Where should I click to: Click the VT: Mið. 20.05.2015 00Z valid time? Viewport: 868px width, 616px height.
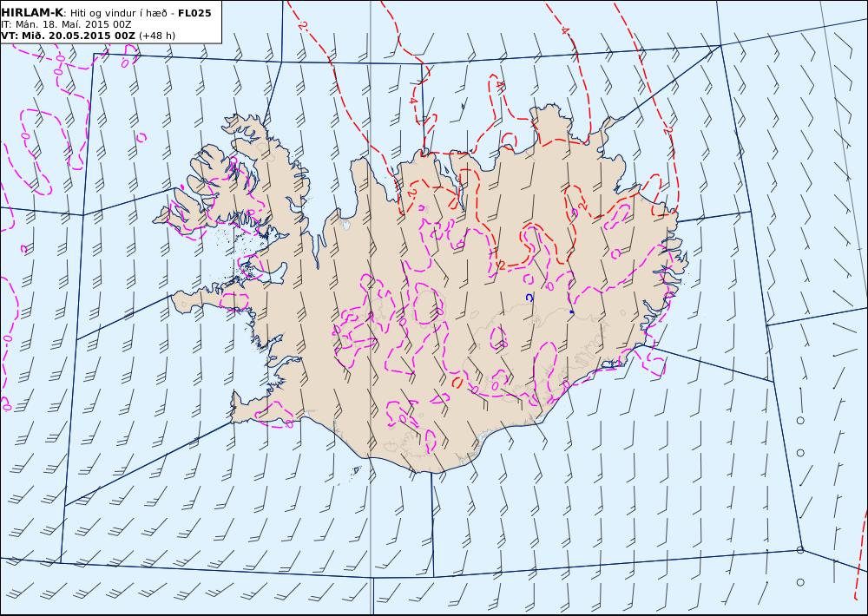point(68,36)
